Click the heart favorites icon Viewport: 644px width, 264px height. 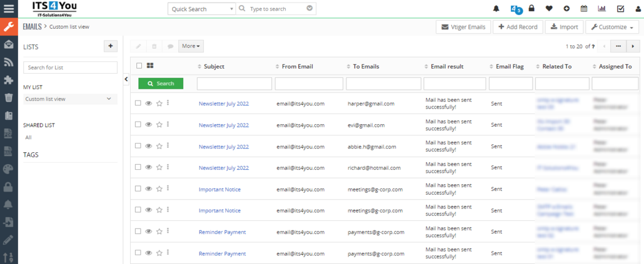pyautogui.click(x=549, y=9)
